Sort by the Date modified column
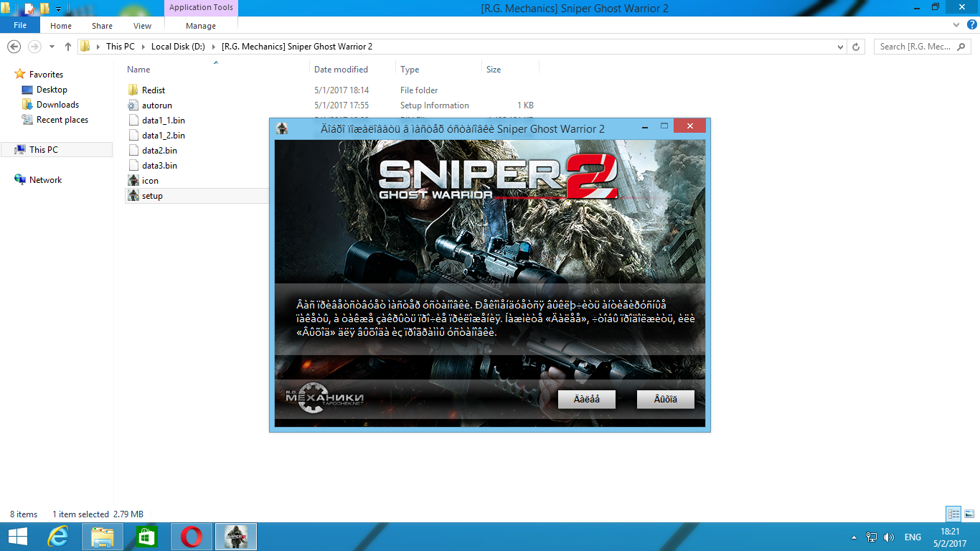 coord(341,70)
